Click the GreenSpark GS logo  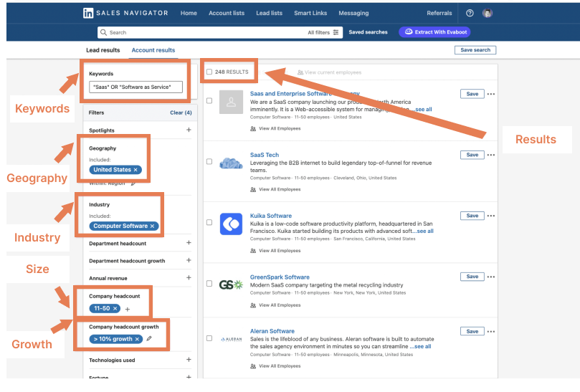pos(231,285)
